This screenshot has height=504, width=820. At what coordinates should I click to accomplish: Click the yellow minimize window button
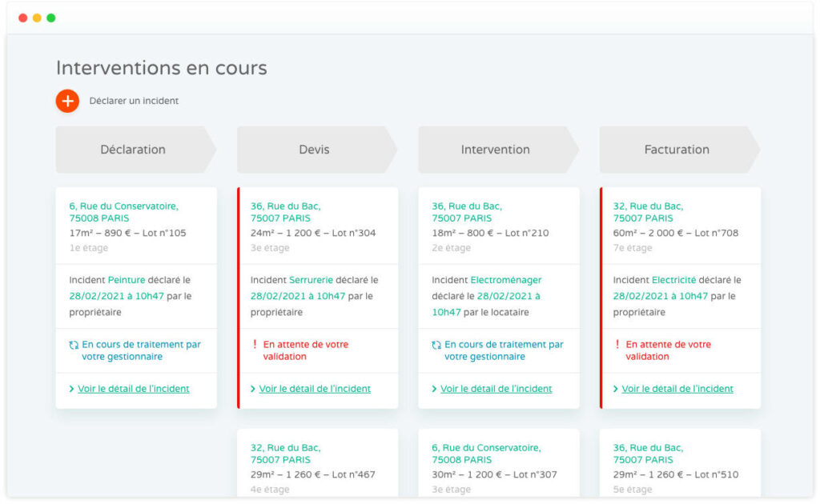pos(37,18)
